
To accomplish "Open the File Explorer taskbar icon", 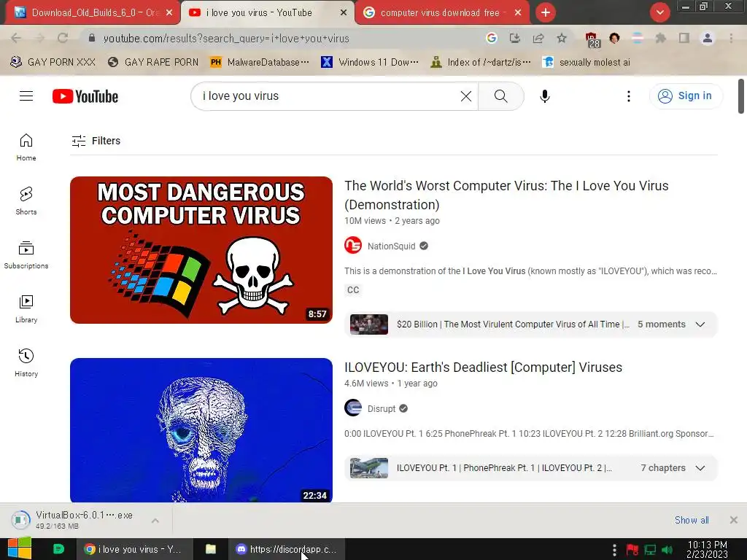I will (x=211, y=549).
